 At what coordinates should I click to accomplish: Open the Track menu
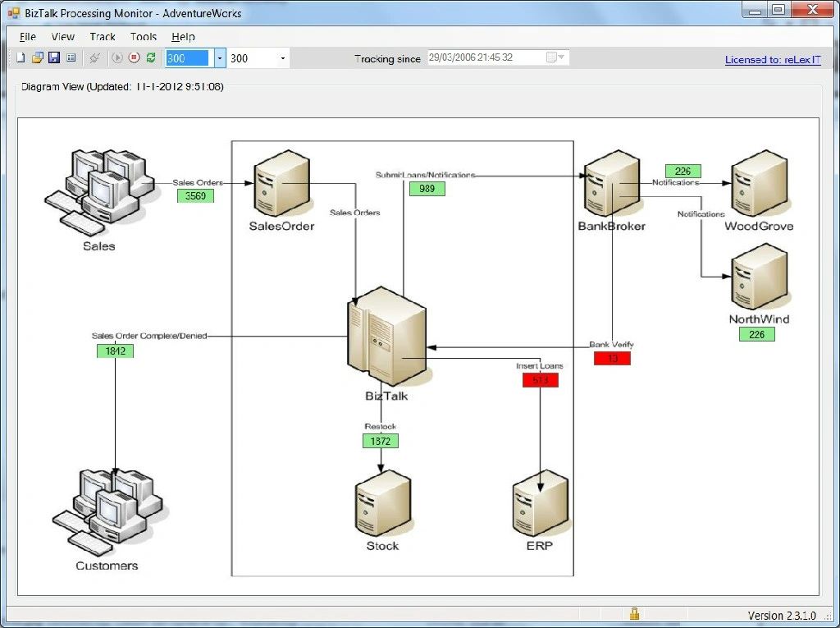(x=103, y=36)
